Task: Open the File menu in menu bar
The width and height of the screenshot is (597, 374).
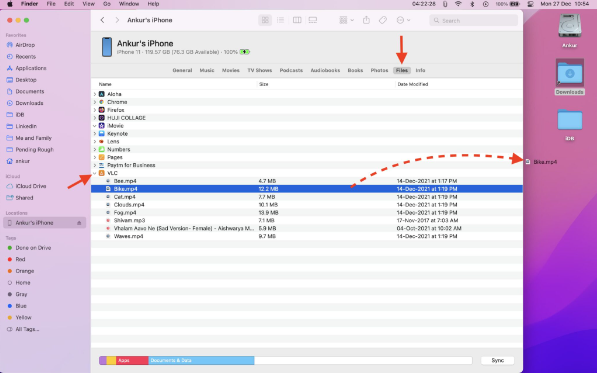Action: (x=51, y=4)
